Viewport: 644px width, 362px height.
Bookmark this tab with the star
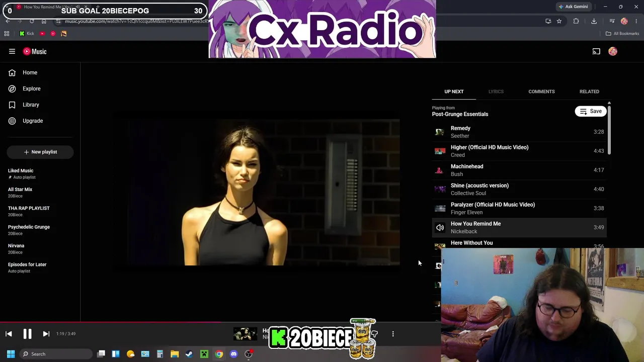point(559,21)
